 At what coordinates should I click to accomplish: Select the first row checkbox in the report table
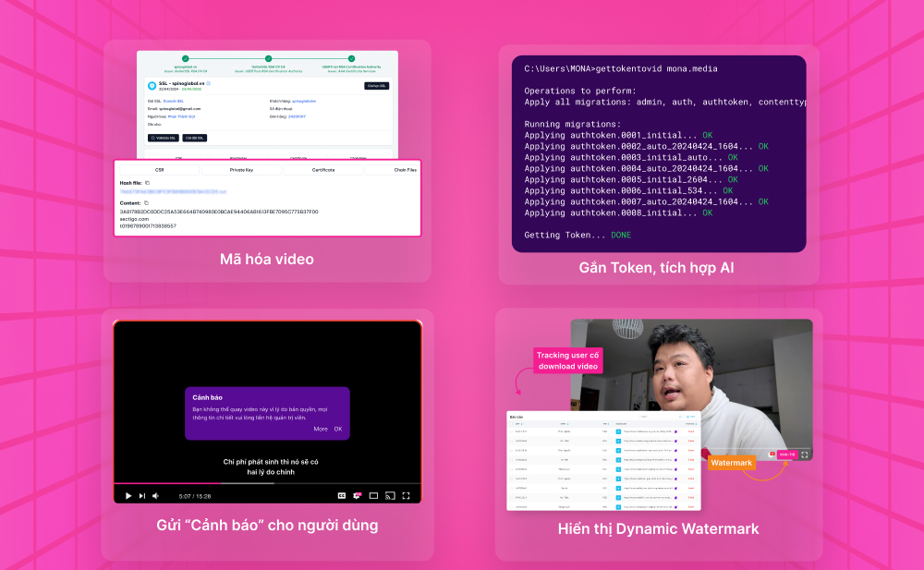[x=511, y=431]
